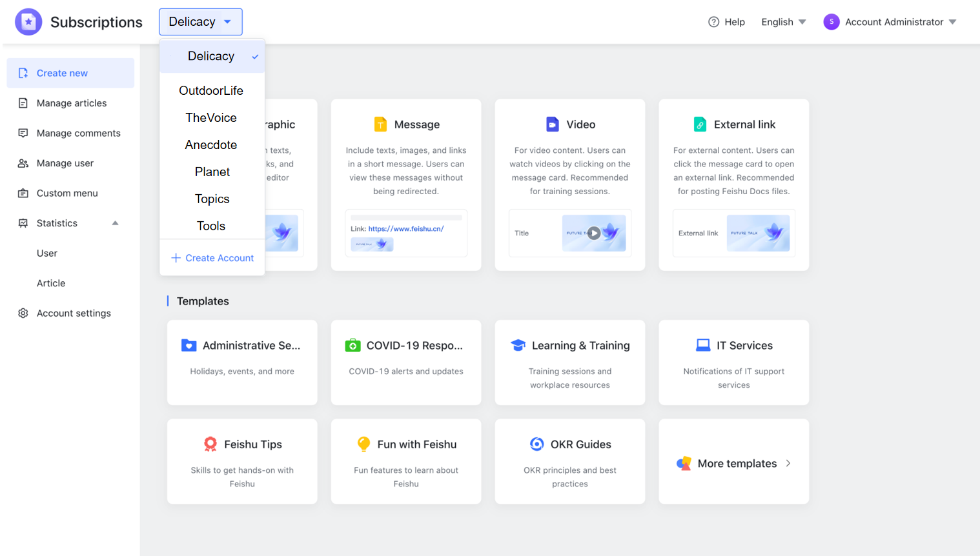980x556 pixels.
Task: Click the Account settings gear icon
Action: click(x=23, y=313)
